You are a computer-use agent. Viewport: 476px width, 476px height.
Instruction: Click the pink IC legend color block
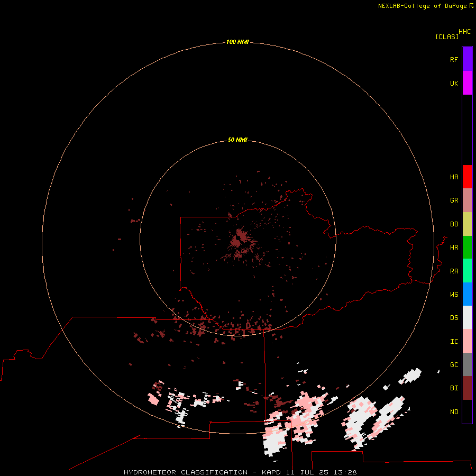pos(467,341)
